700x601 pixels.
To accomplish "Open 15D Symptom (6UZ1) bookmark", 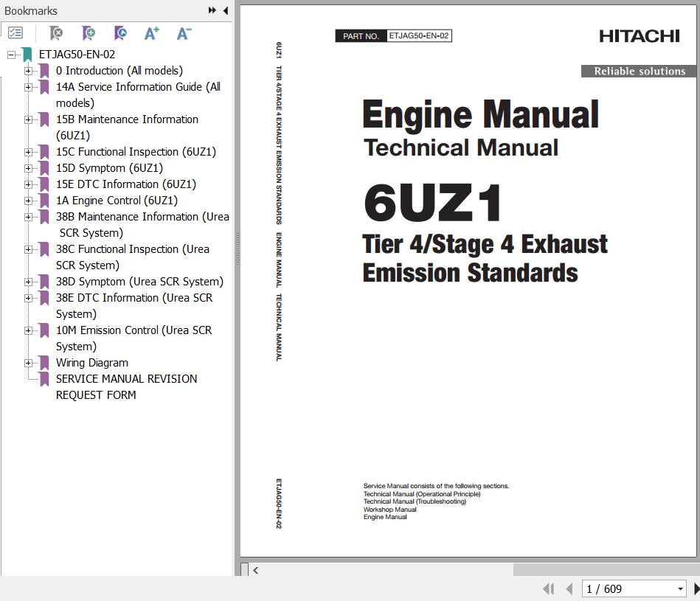I will (109, 168).
